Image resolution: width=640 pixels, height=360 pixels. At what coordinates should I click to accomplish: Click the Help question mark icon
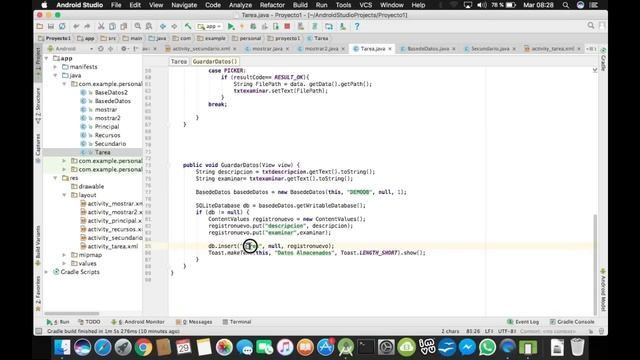(357, 27)
